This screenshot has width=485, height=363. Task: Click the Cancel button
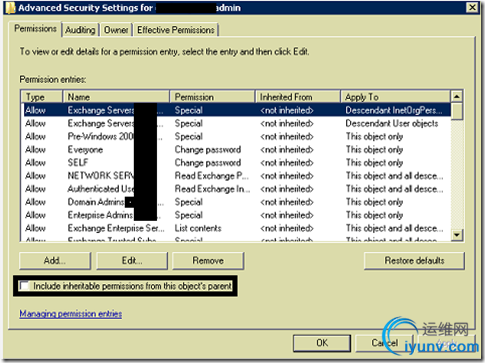(x=385, y=343)
